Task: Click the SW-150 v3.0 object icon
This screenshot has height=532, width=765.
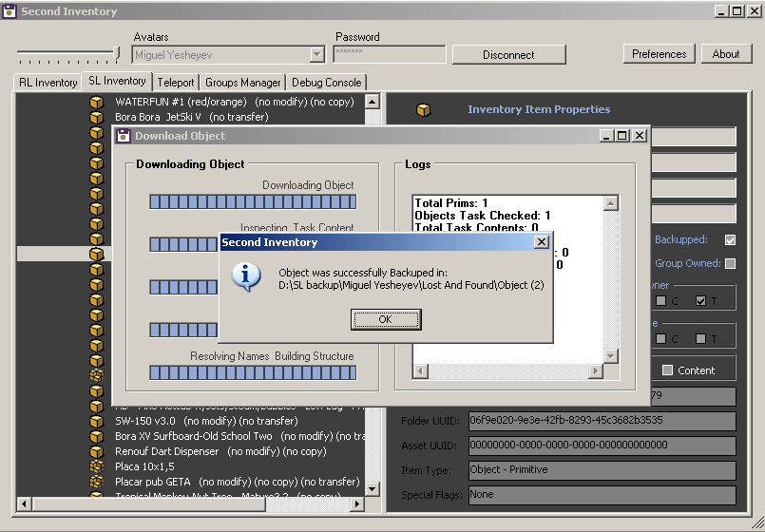Action: (97, 421)
